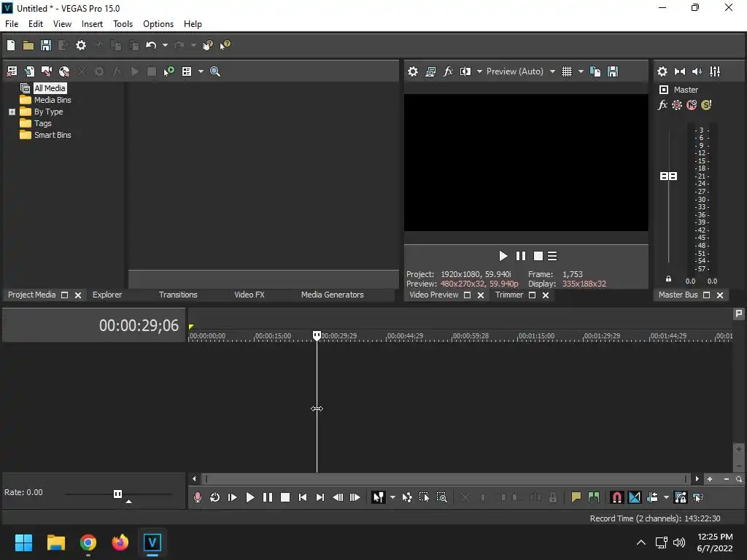Open Video Preview transport menu lines icon
The image size is (747, 560).
[x=552, y=256]
